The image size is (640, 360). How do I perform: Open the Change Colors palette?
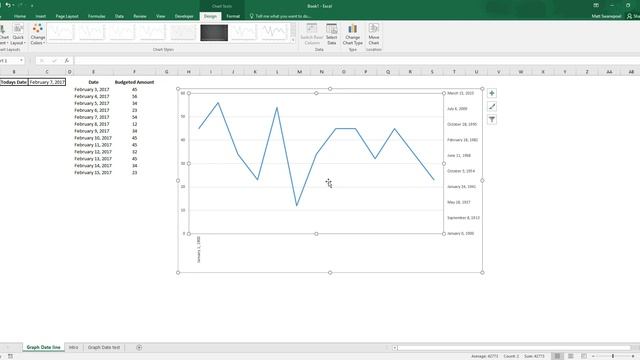point(38,34)
